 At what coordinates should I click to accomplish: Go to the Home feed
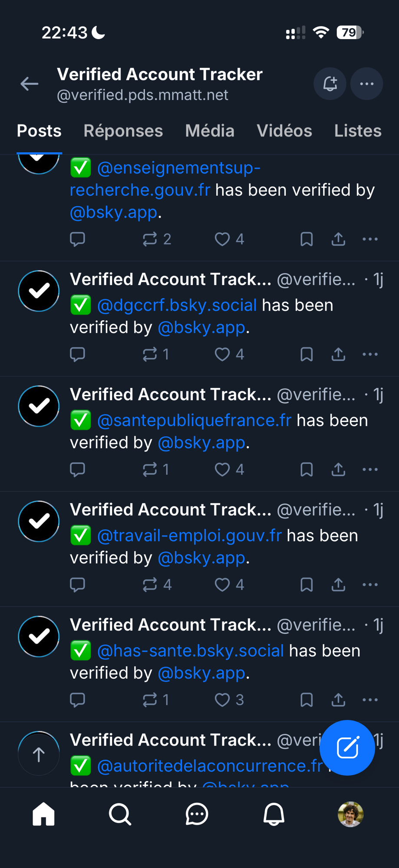[x=43, y=814]
